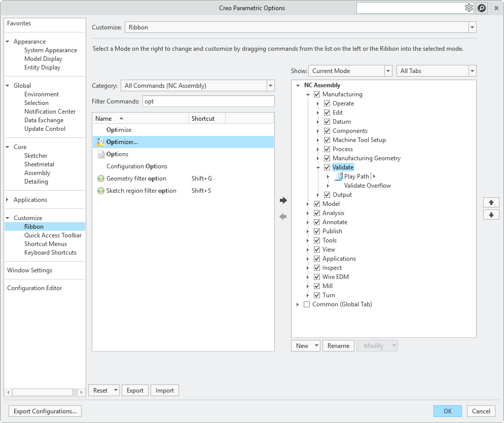Click the options search field at top
The image size is (504, 423).
pyautogui.click(x=411, y=8)
